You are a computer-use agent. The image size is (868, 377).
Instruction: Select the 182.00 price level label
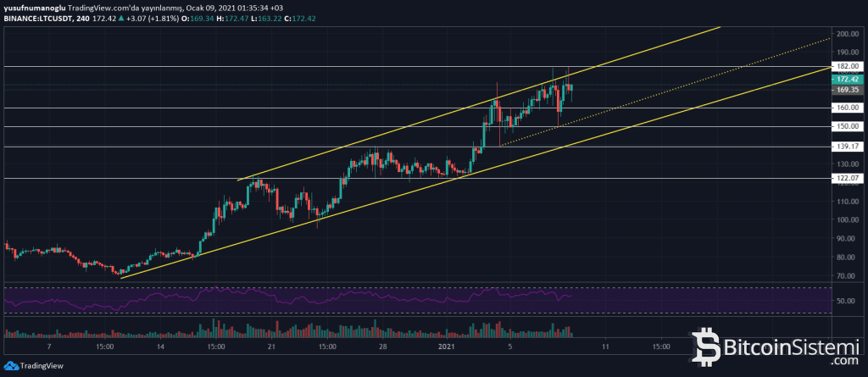tap(849, 66)
